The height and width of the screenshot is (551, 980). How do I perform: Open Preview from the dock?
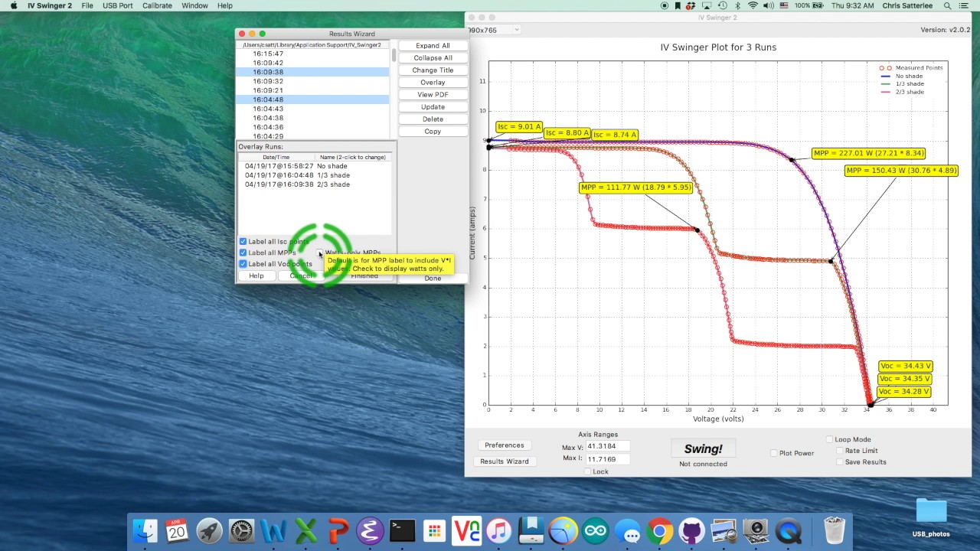pyautogui.click(x=724, y=530)
